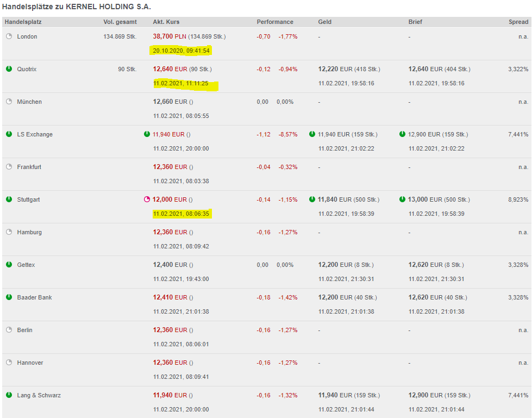The width and height of the screenshot is (532, 418).
Task: Click the green bid icon beside Stuttgart's Geld price
Action: (312, 199)
